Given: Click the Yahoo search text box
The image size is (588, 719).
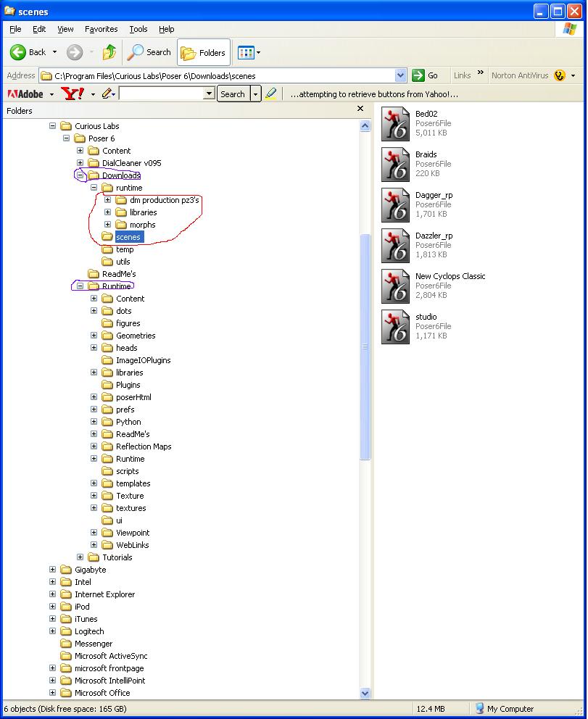Looking at the screenshot, I should [x=162, y=94].
